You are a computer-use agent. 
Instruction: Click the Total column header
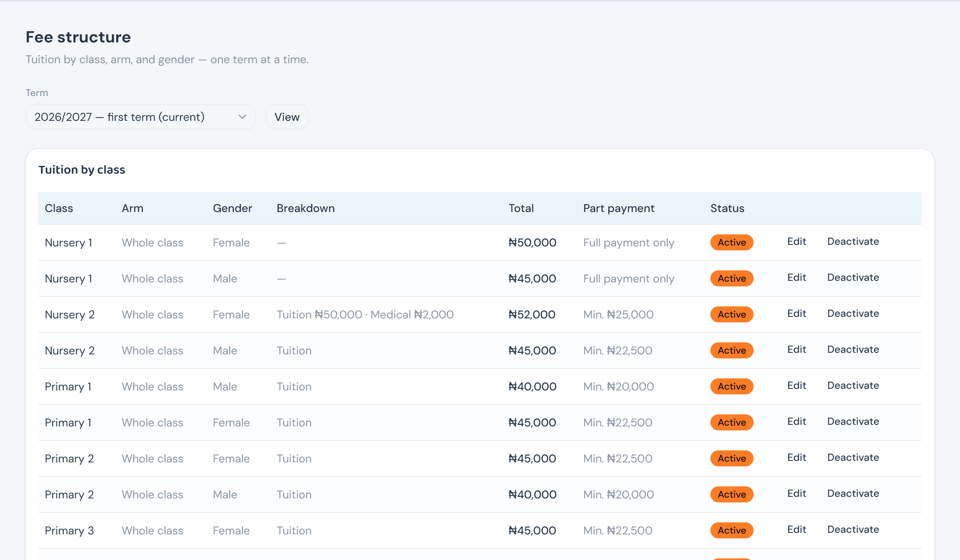pyautogui.click(x=521, y=208)
